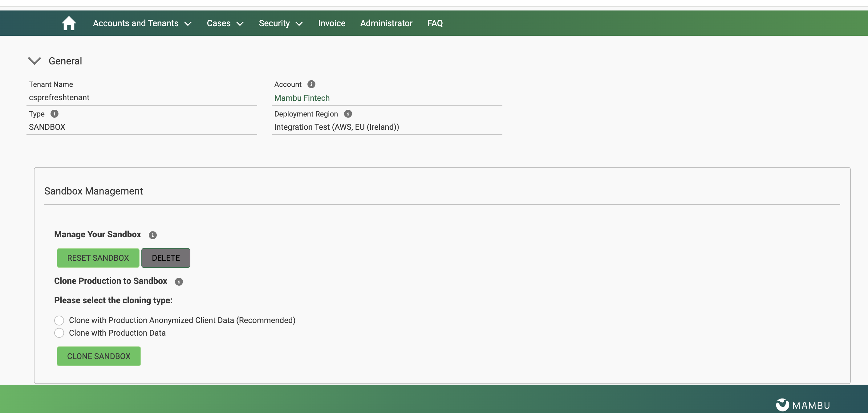Image resolution: width=868 pixels, height=413 pixels.
Task: Select Clone with Production Data option
Action: pyautogui.click(x=59, y=333)
